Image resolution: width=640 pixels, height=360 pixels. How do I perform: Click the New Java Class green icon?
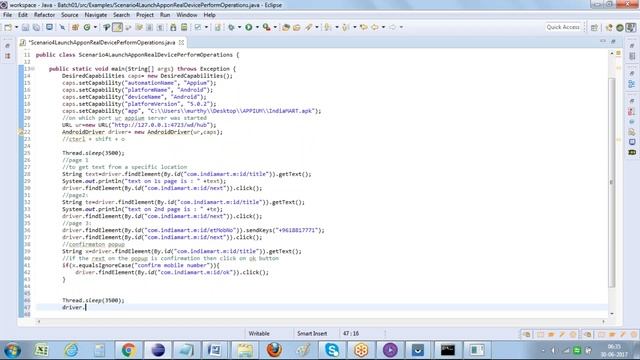87,27
